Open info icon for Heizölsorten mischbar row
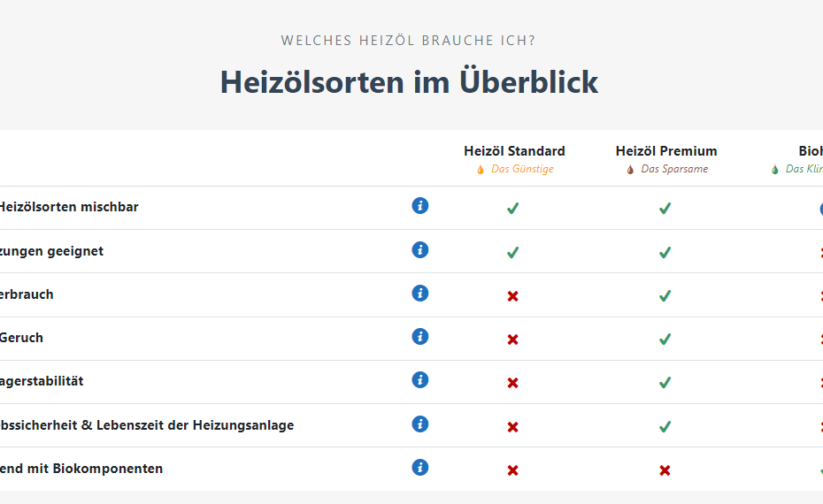823x504 pixels. click(x=419, y=206)
